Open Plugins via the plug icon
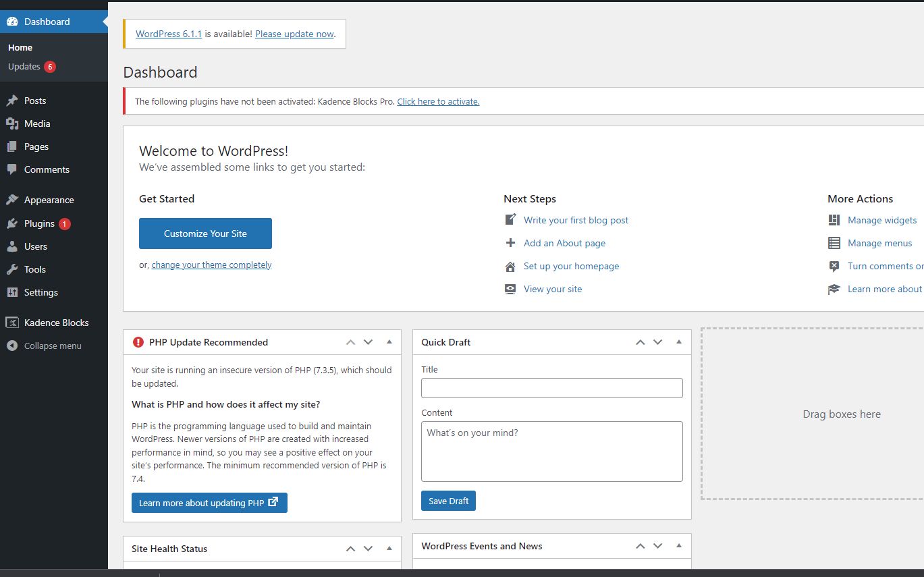The image size is (924, 577). click(x=11, y=223)
